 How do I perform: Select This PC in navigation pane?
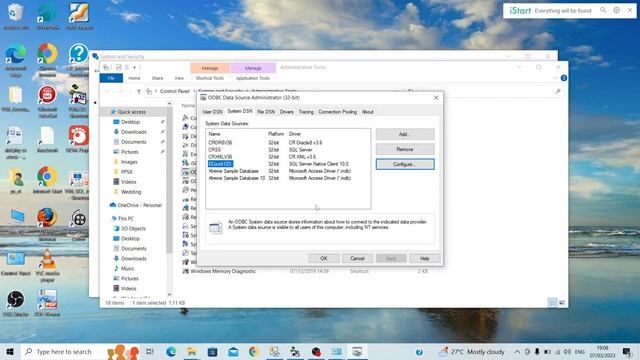125,218
